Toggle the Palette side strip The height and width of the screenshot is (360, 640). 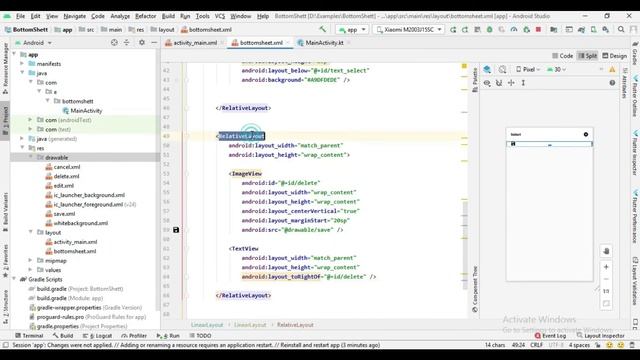[x=475, y=79]
